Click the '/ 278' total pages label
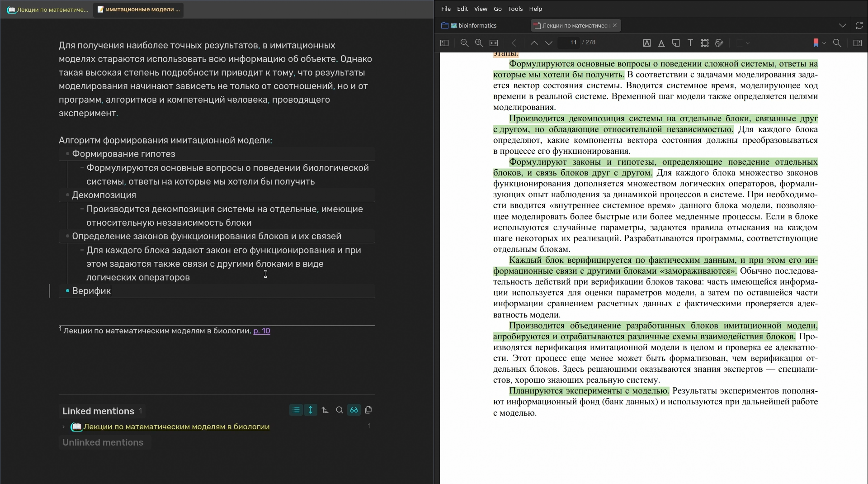This screenshot has width=868, height=484. pyautogui.click(x=589, y=43)
